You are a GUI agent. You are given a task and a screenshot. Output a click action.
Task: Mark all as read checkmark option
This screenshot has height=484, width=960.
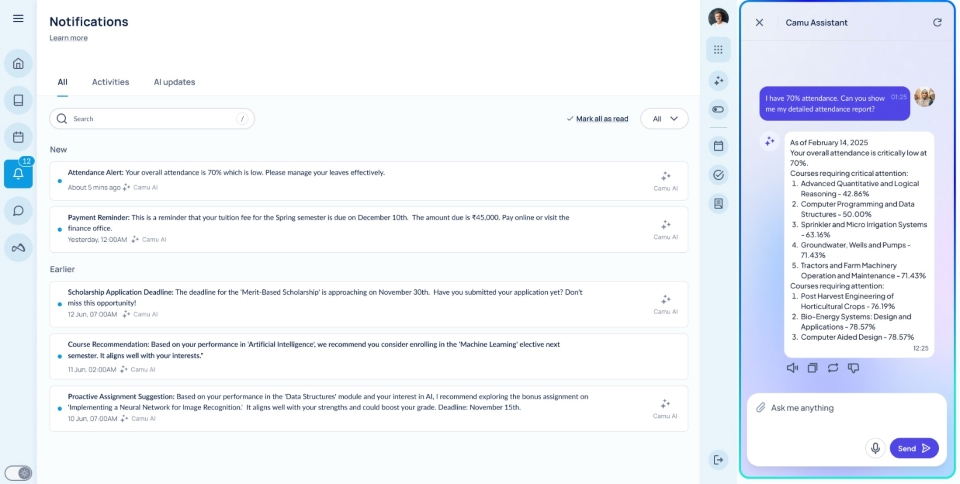point(597,119)
